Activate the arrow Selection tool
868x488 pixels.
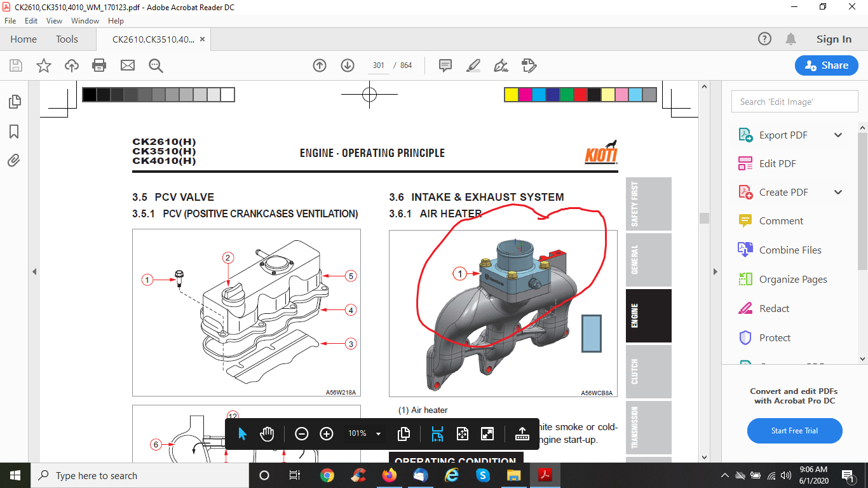[x=242, y=433]
